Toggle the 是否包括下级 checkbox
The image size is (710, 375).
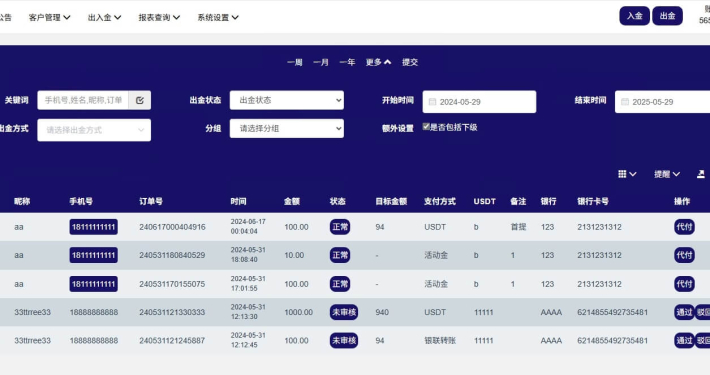pyautogui.click(x=426, y=126)
